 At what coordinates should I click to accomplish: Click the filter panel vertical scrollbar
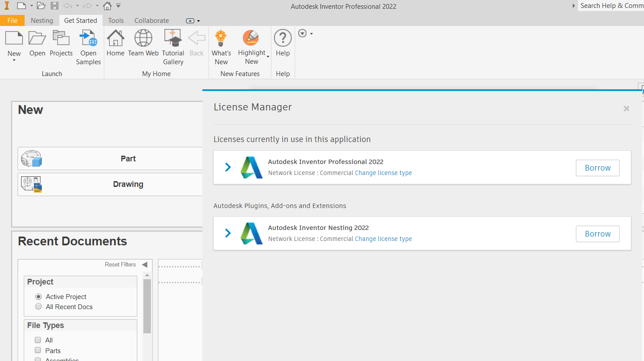[147, 306]
